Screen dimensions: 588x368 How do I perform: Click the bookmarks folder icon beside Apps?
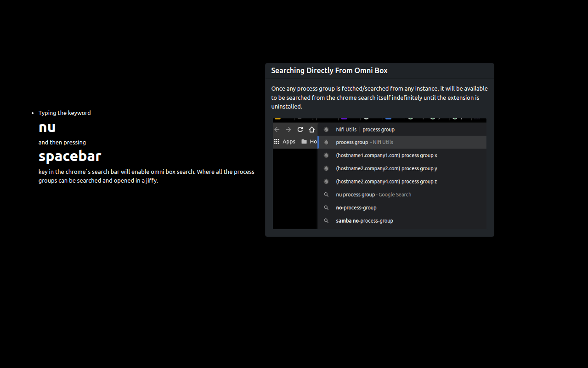coord(304,141)
